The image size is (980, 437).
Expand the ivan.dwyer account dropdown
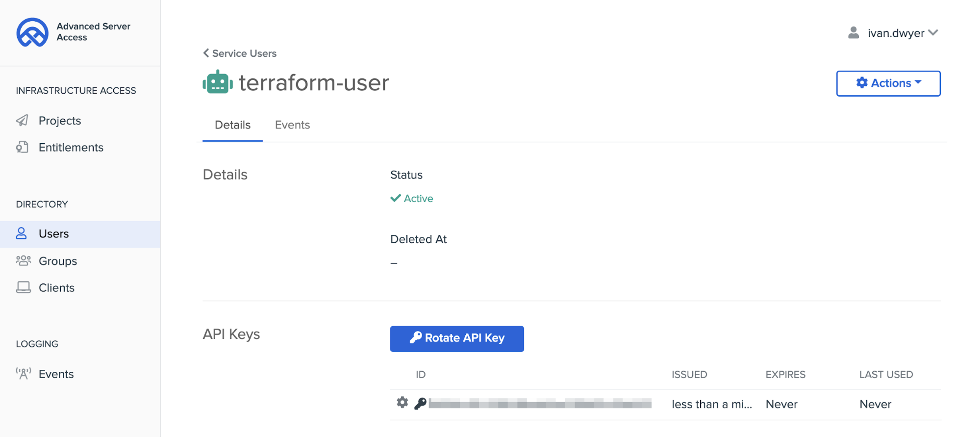pos(933,33)
